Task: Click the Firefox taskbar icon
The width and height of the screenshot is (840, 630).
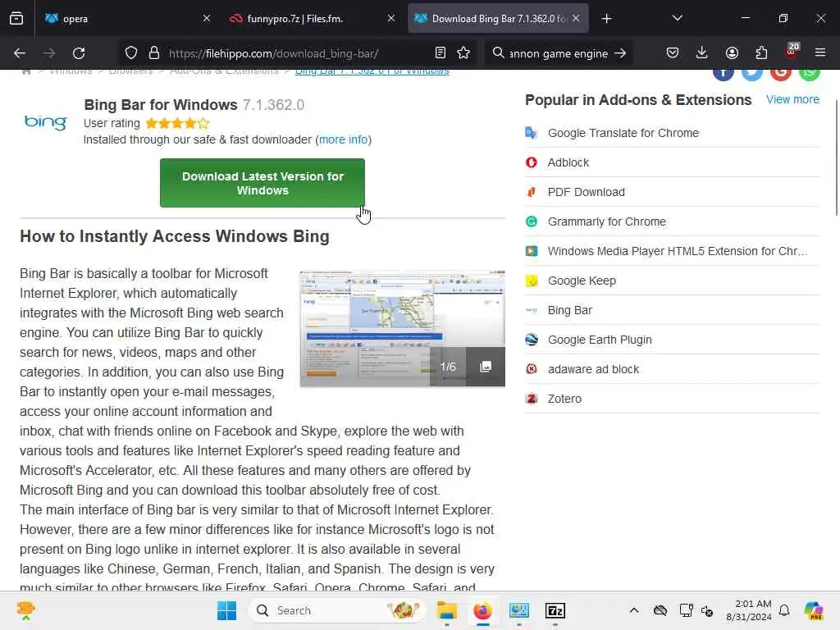Action: tap(482, 610)
